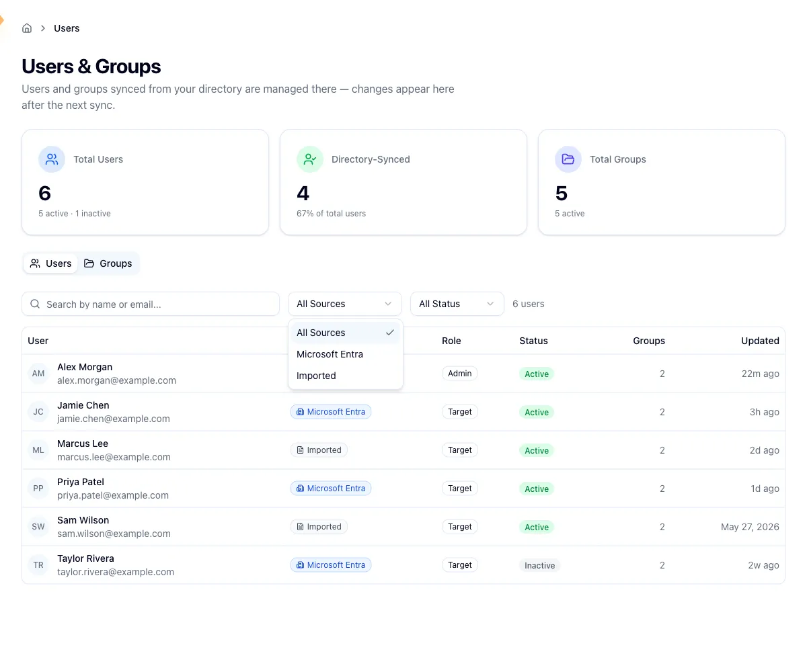The height and width of the screenshot is (672, 807).
Task: Select the Sam Wilson name
Action: (x=83, y=520)
